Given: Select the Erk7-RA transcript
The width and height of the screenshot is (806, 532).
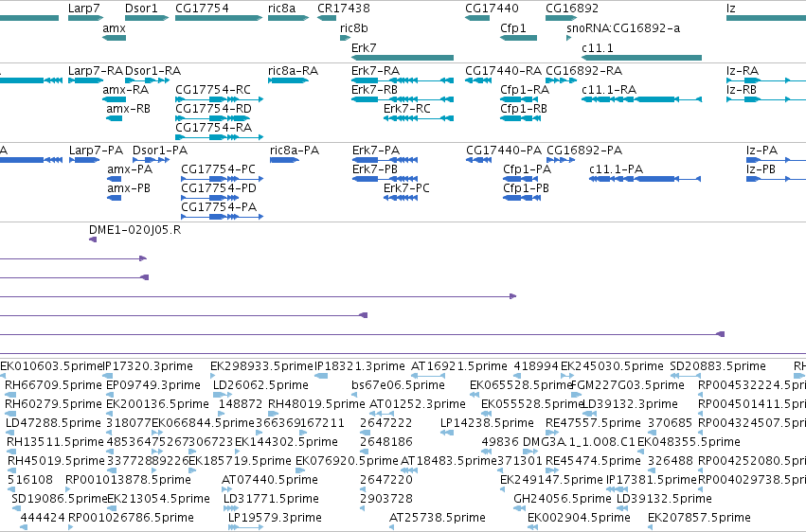Looking at the screenshot, I should click(403, 80).
